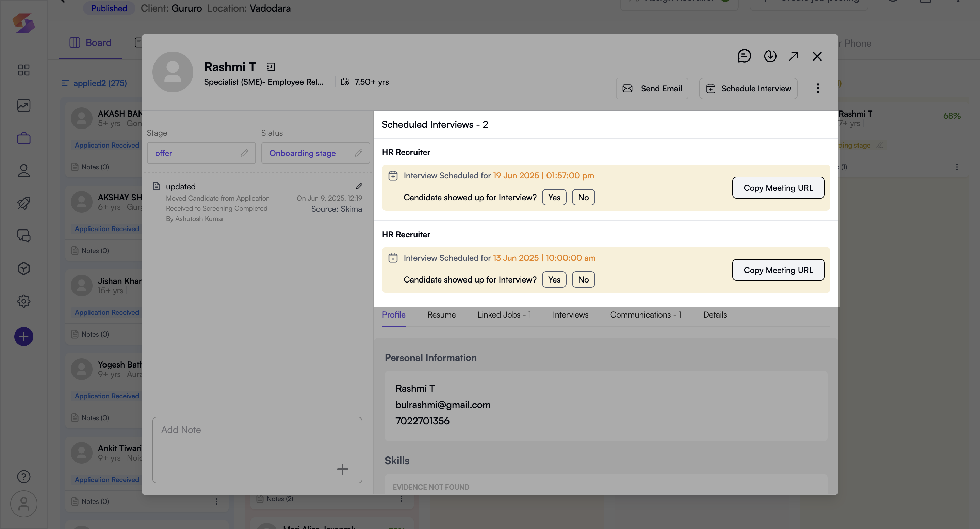Open three-dot menu on background Rashmi T card
The width and height of the screenshot is (980, 529).
coord(957,167)
